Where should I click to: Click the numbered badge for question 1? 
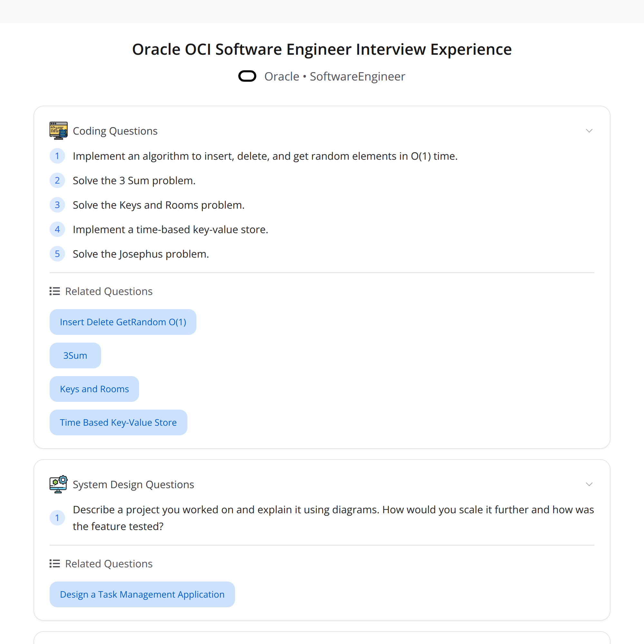point(57,156)
